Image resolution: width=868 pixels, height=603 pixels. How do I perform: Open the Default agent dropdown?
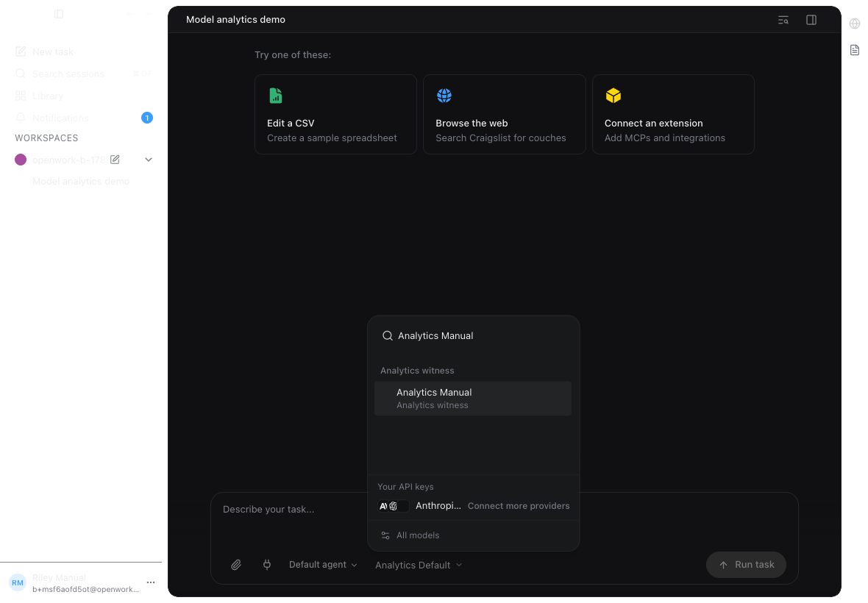[323, 565]
